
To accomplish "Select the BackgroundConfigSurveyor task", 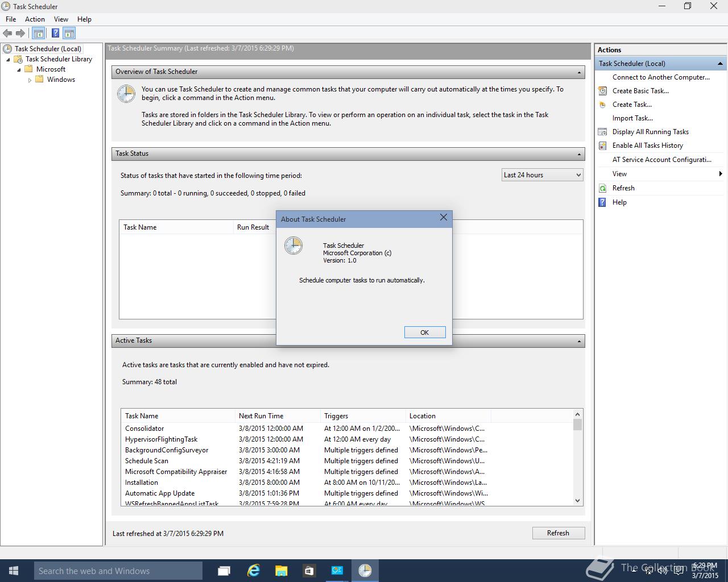I will 347,450.
